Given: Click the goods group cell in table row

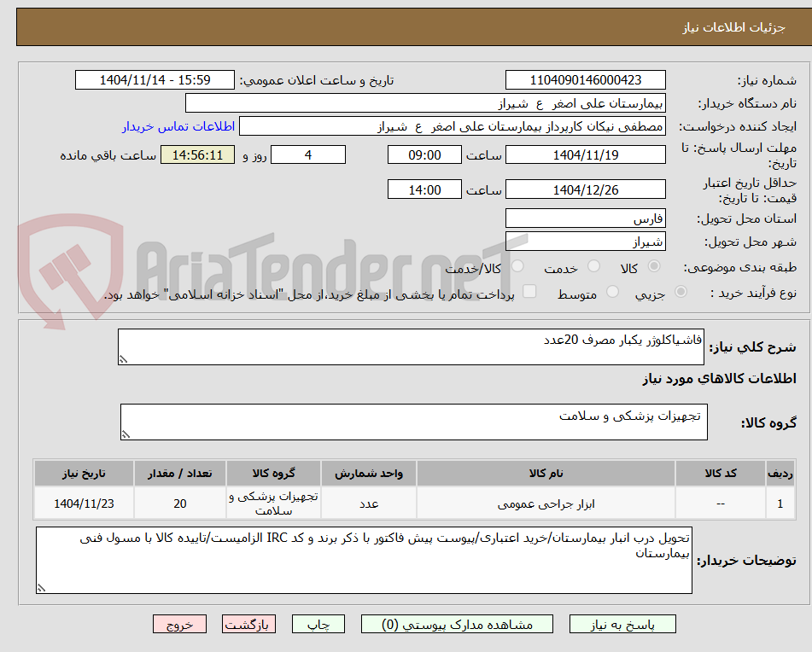Looking at the screenshot, I should click(x=273, y=504).
